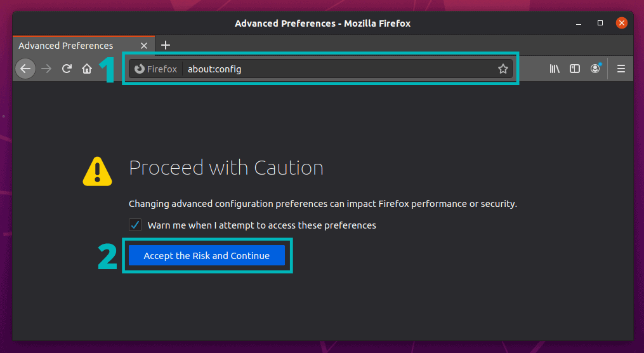Maximize the Firefox window

coord(600,23)
